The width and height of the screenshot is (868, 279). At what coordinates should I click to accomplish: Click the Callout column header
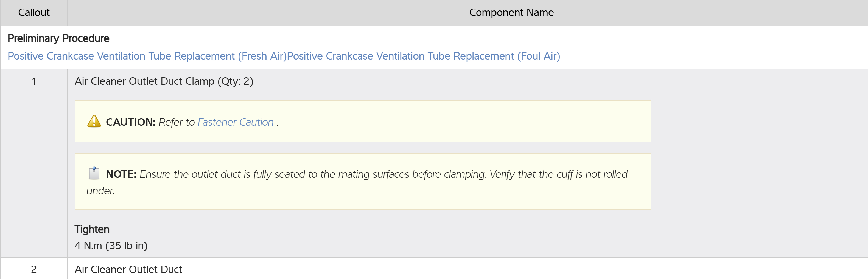tap(34, 12)
